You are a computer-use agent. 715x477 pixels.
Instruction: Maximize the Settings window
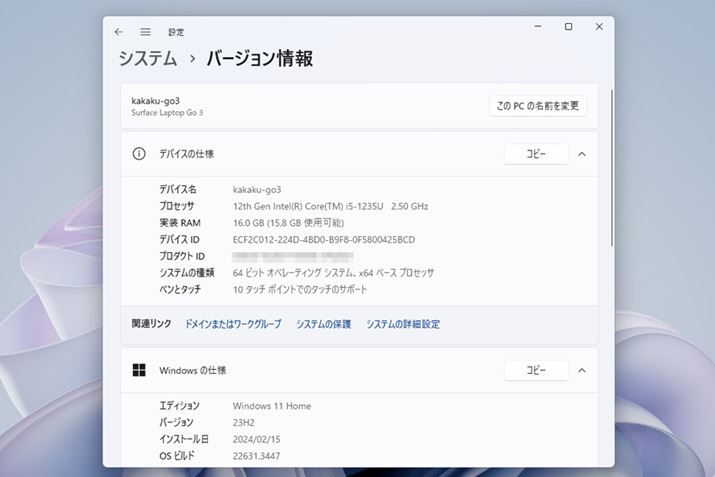pos(569,26)
